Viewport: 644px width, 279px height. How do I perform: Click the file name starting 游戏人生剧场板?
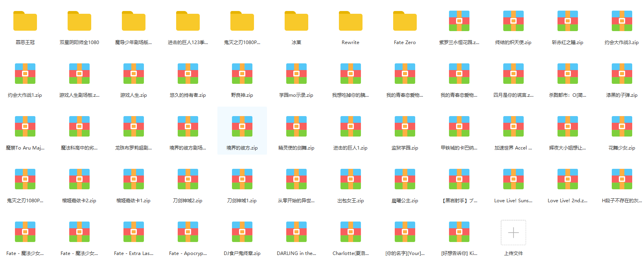point(79,95)
